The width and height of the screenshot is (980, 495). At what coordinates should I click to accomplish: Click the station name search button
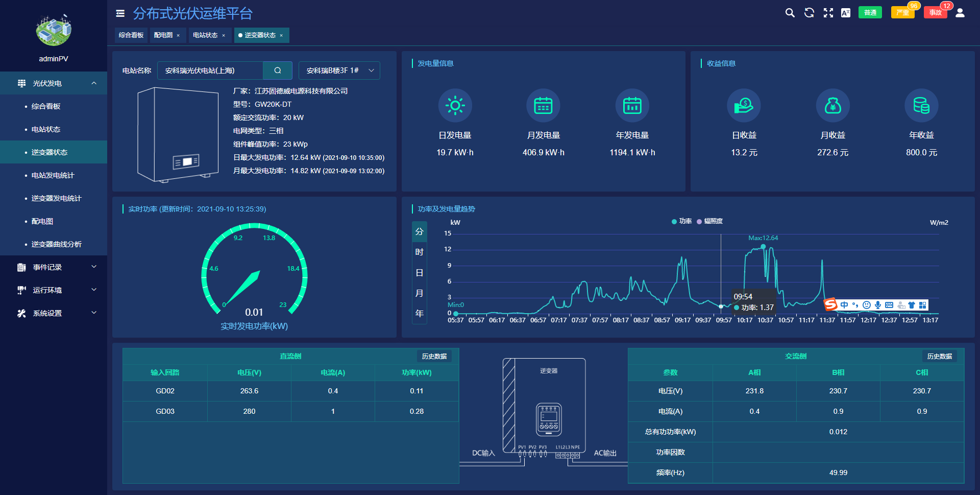[x=278, y=70]
